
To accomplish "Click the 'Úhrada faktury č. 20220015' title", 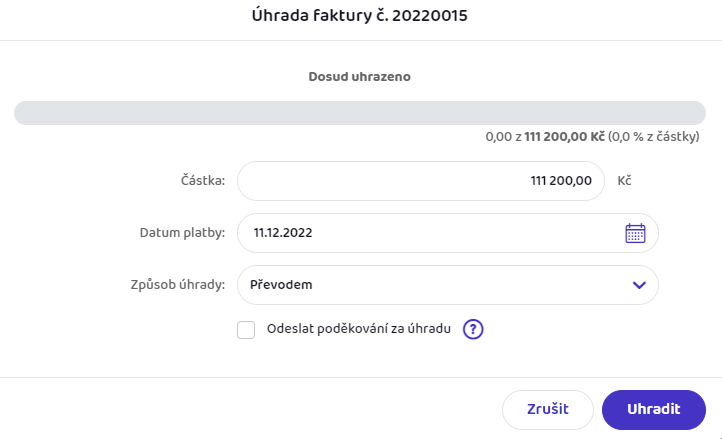I will [360, 16].
